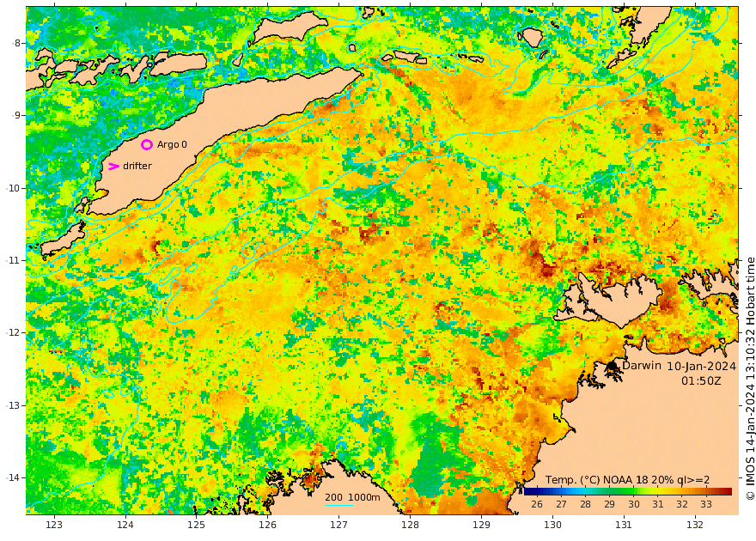Click the '01:50Z' time text
The image size is (756, 541).
coord(702,380)
